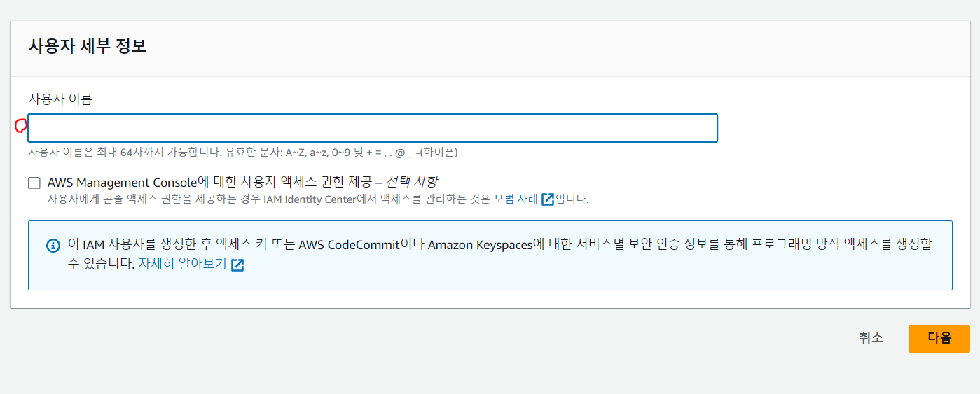Click Amazon Keyspaces text in info box
Viewport: 980px width, 394px height.
click(x=480, y=245)
